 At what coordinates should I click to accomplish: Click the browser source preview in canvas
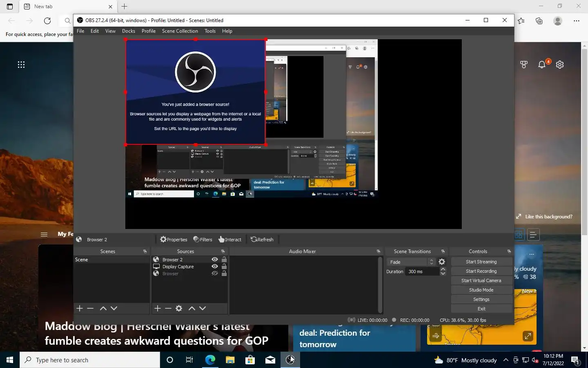pos(196,92)
